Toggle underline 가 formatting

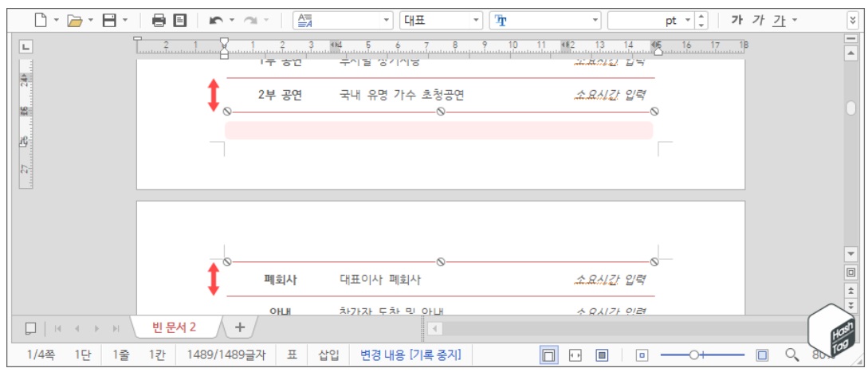coord(780,21)
